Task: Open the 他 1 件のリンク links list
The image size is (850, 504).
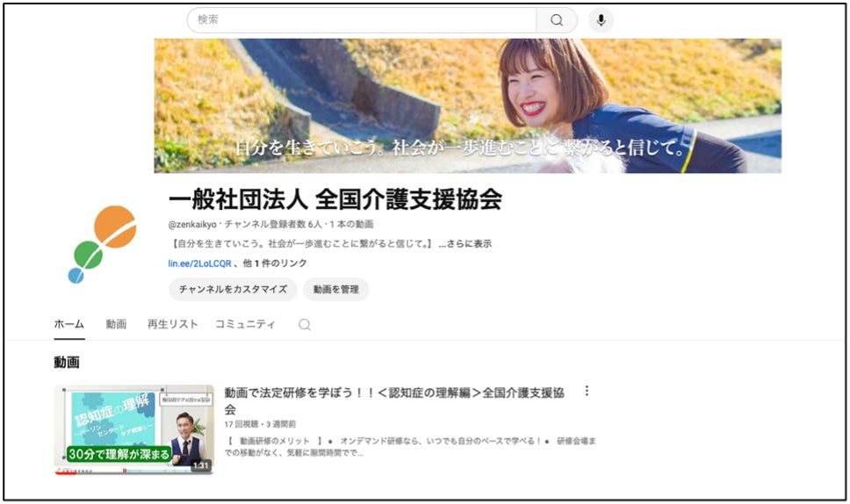Action: [275, 263]
